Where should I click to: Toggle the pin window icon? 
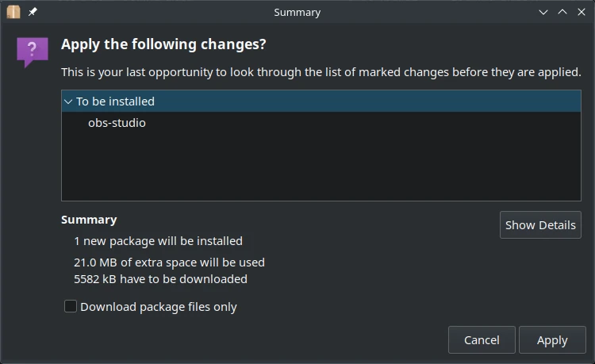coord(33,12)
